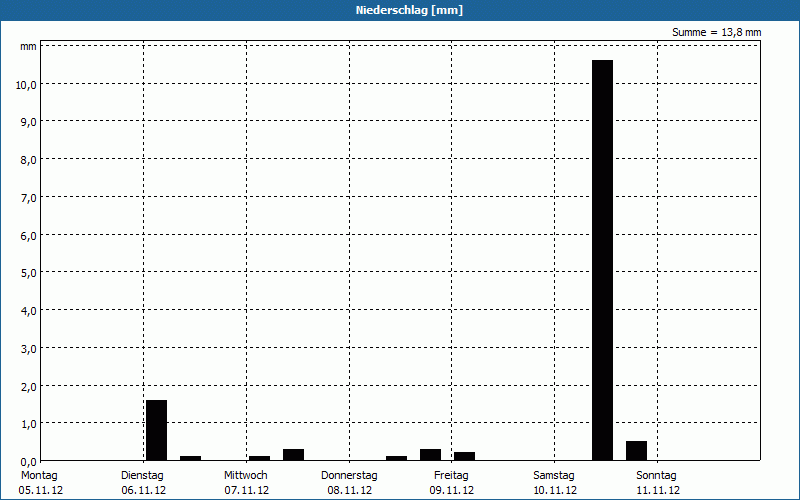Select the first small bar on Mittwoch
This screenshot has width=800, height=500.
[x=259, y=458]
